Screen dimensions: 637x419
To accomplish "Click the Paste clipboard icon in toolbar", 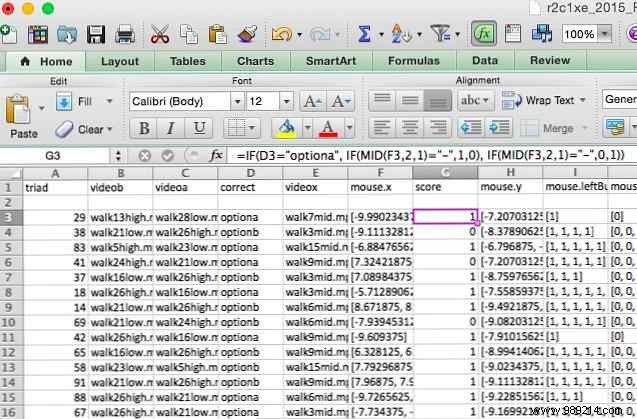I will 218,34.
